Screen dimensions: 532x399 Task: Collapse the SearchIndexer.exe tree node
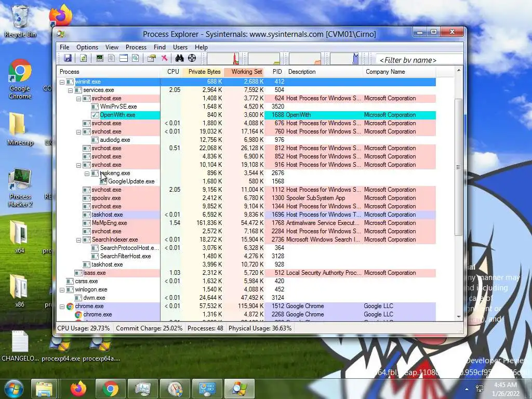click(79, 240)
